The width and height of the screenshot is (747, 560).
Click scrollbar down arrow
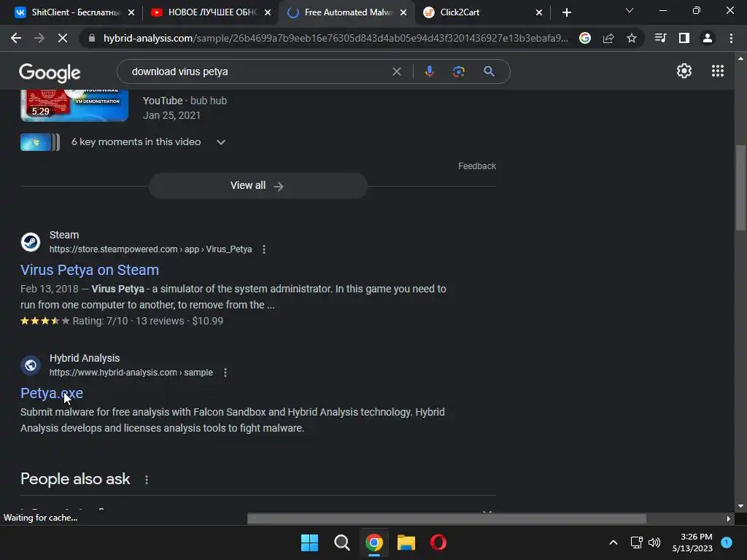[x=740, y=507]
